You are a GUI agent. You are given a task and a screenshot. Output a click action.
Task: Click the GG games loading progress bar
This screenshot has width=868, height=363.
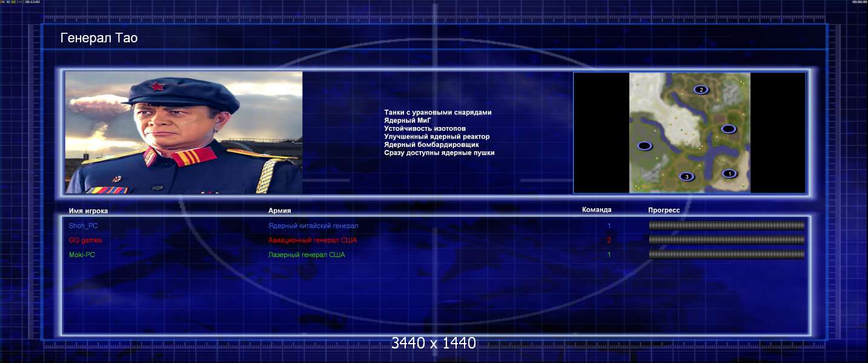(726, 240)
